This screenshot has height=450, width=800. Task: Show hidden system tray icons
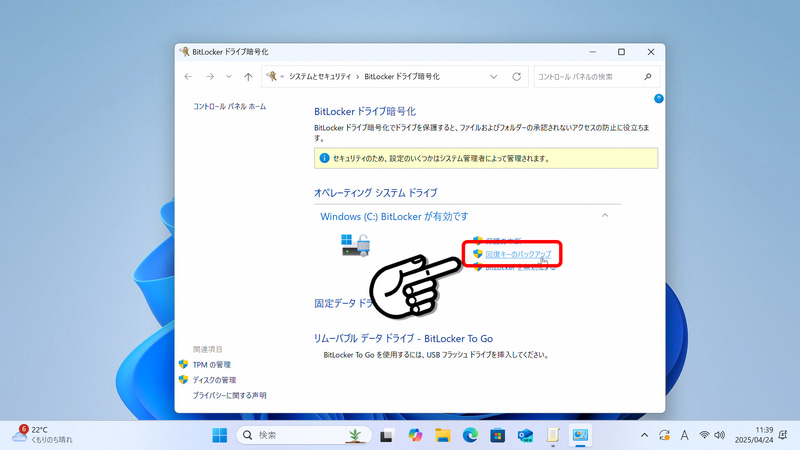click(x=644, y=435)
